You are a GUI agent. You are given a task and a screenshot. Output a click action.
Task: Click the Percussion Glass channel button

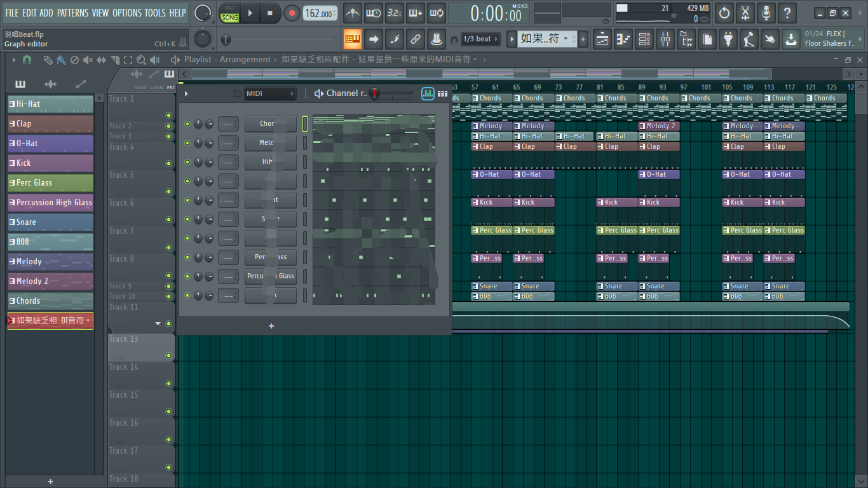(270, 276)
